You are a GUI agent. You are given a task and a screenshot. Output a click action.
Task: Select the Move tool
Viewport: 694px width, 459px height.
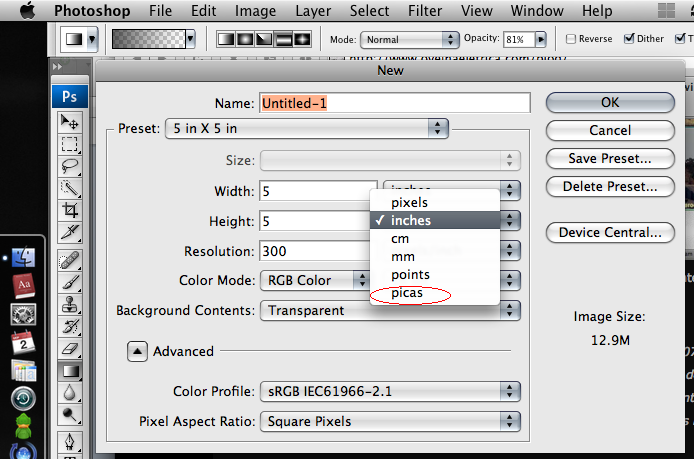point(69,122)
